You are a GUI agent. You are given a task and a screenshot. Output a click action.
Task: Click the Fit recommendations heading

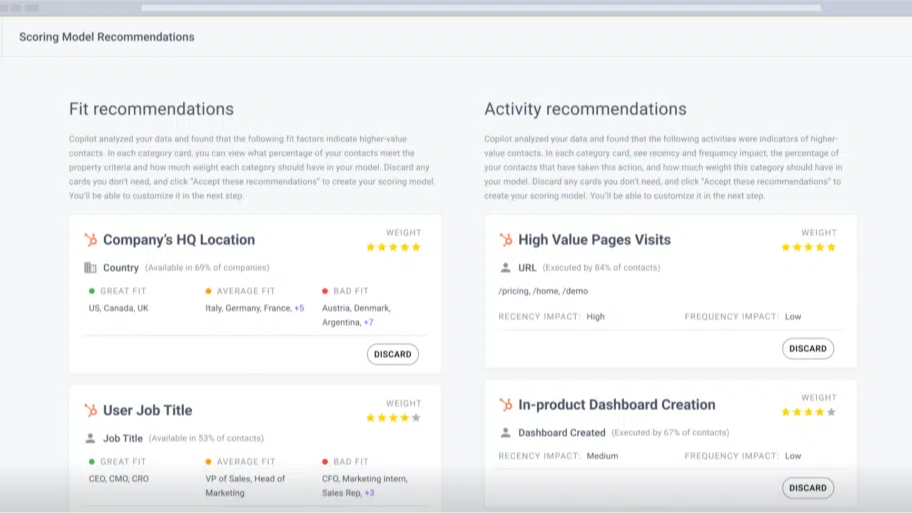151,109
